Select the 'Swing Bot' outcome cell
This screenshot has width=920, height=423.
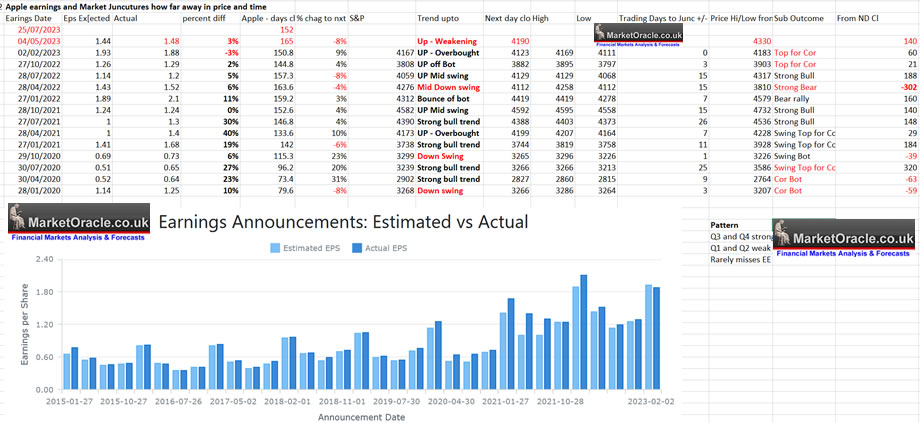804,156
